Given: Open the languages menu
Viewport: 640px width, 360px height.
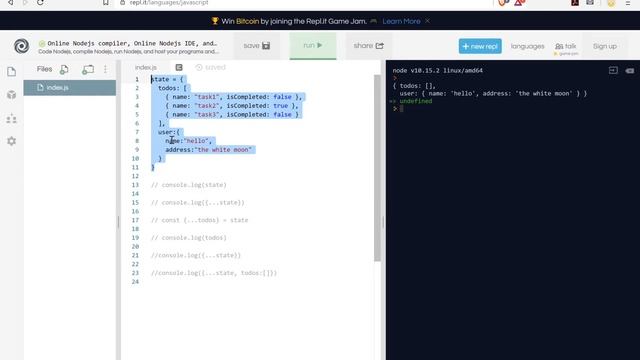Looking at the screenshot, I should coord(527,46).
